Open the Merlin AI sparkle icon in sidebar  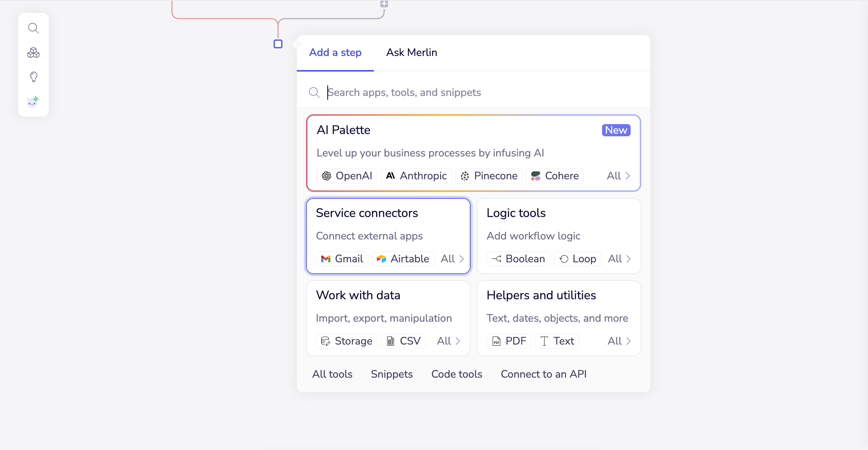coord(34,102)
